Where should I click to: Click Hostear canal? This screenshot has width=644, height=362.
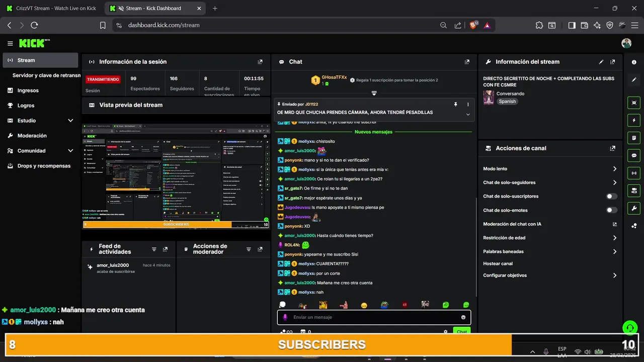498,263
